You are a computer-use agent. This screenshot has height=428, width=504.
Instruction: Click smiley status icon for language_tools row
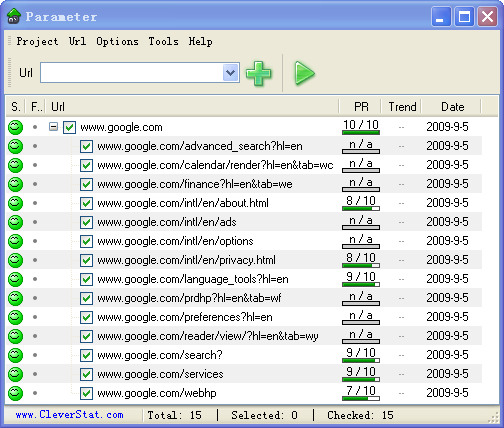(15, 279)
